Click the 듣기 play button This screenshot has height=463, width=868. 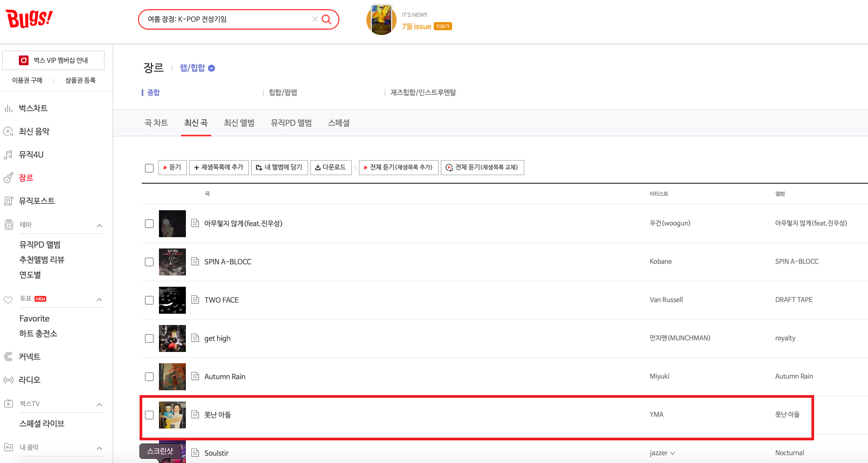click(172, 168)
